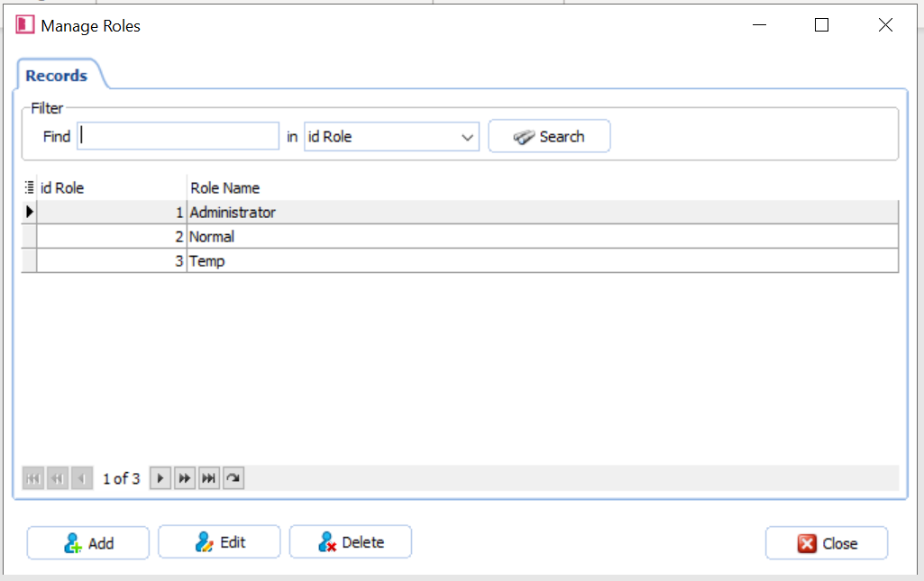The width and height of the screenshot is (924, 581).
Task: Click the row selector for Normal
Action: pos(29,237)
